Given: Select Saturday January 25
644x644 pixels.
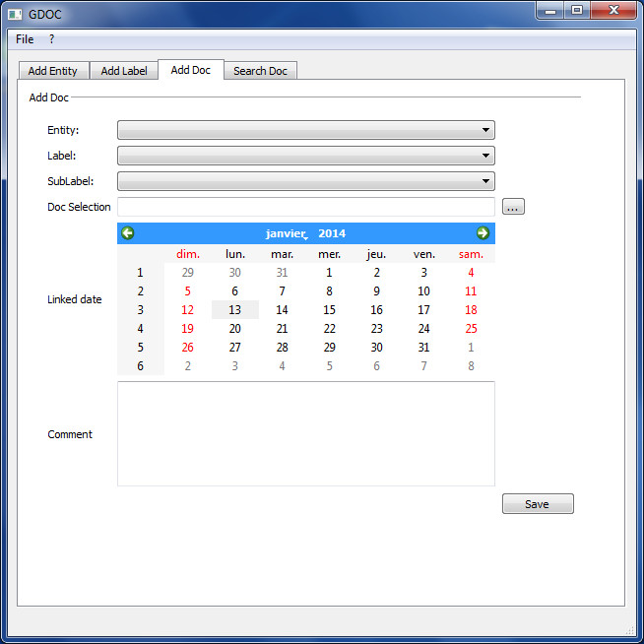Looking at the screenshot, I should [471, 329].
